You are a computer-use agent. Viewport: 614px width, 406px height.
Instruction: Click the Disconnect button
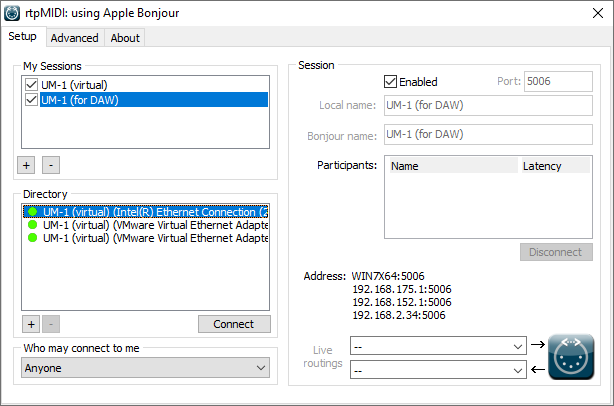click(556, 252)
